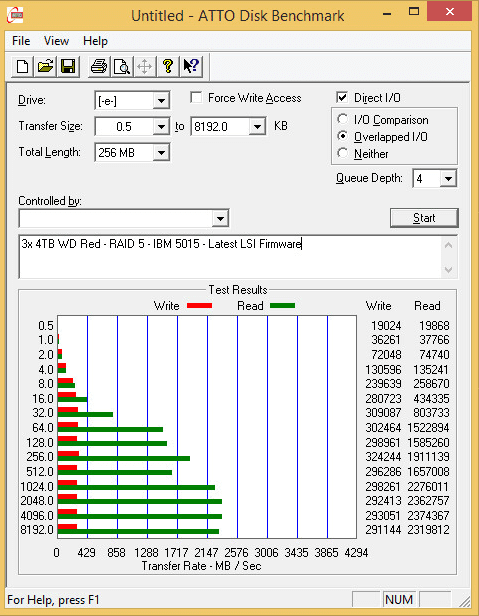This screenshot has height=616, width=479.
Task: Click the green Read legend swatch
Action: click(x=283, y=306)
